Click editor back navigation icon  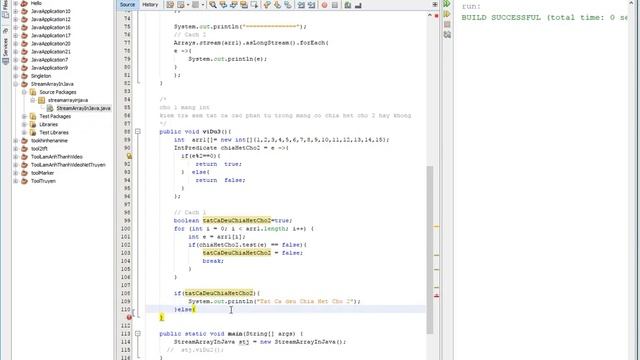pos(181,5)
